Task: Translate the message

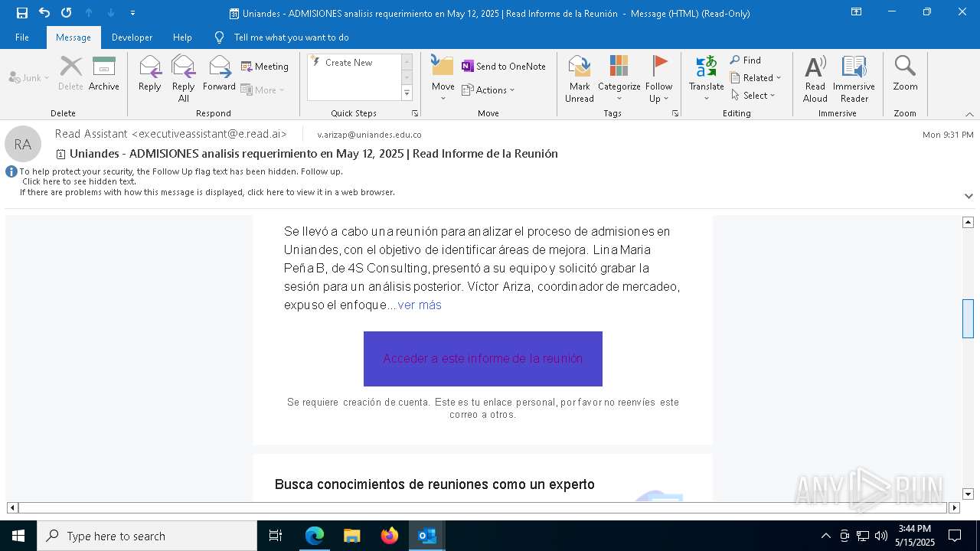Action: (706, 79)
